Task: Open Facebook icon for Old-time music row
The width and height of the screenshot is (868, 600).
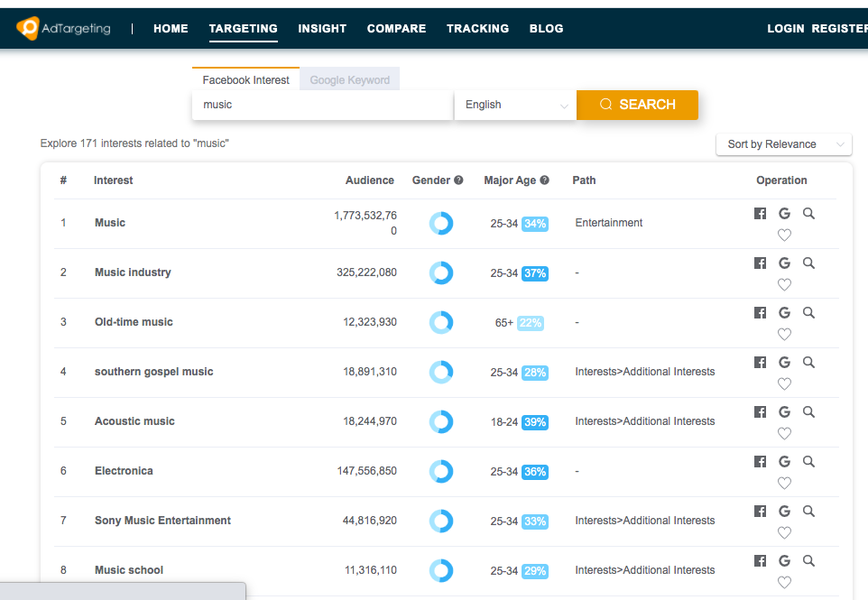Action: (760, 313)
